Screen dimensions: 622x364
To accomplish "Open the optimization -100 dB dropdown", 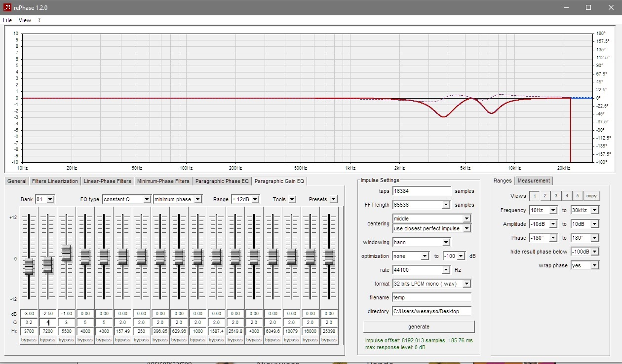I will tap(454, 256).
